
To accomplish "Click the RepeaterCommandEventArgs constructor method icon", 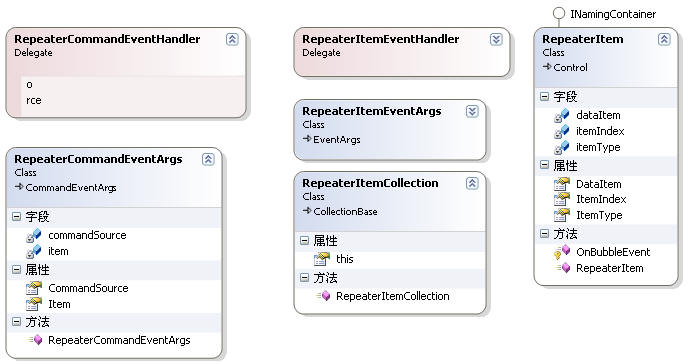I will click(35, 340).
